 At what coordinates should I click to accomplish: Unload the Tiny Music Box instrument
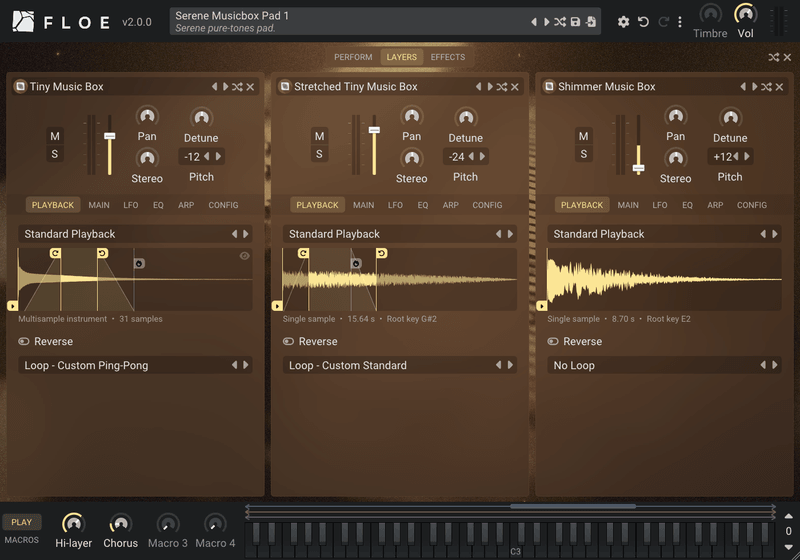pyautogui.click(x=251, y=87)
